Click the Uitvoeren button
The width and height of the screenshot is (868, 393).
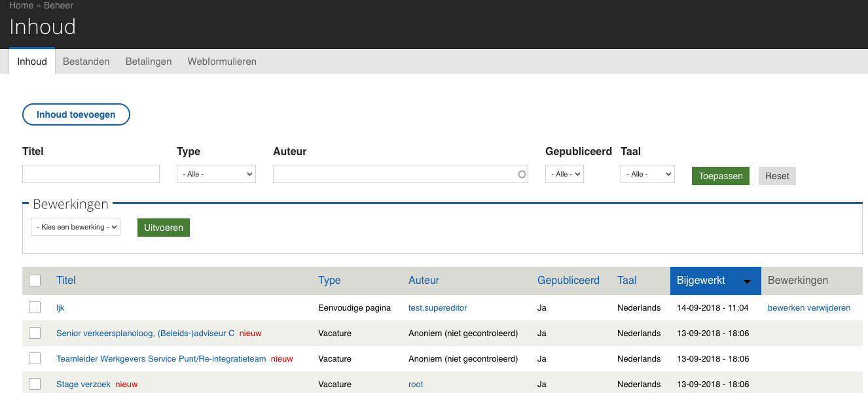click(163, 228)
